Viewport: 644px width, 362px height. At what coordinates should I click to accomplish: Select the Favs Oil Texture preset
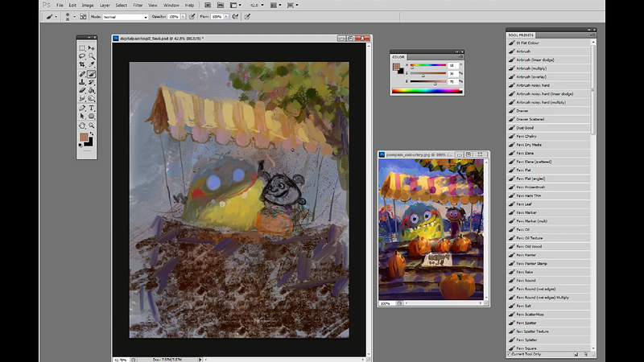549,238
